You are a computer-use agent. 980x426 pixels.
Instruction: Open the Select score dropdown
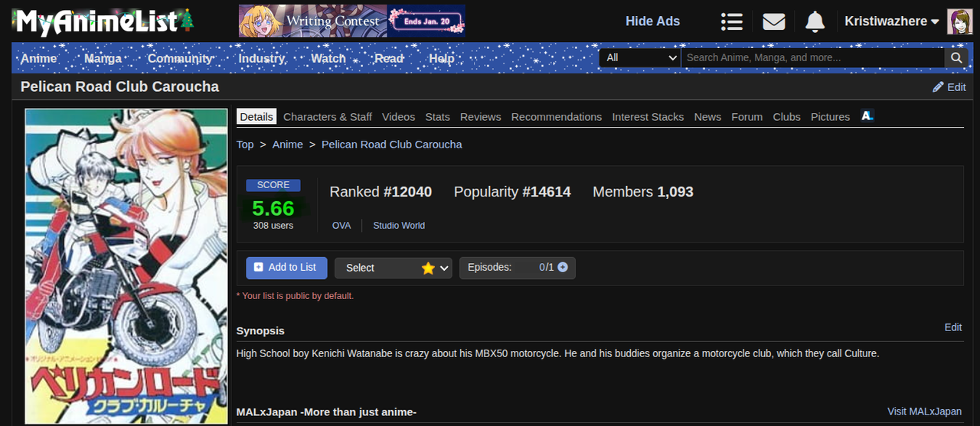(393, 268)
